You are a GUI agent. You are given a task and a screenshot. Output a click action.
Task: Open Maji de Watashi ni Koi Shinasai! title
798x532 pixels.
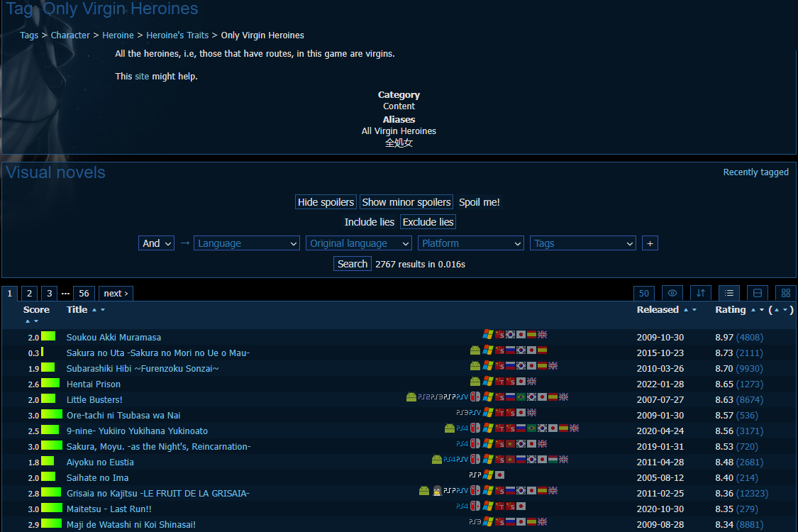pos(131,524)
